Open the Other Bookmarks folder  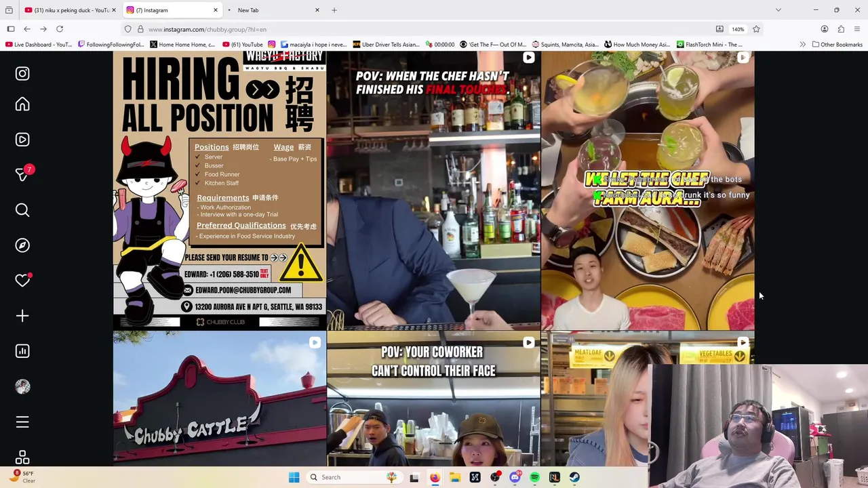click(x=837, y=45)
